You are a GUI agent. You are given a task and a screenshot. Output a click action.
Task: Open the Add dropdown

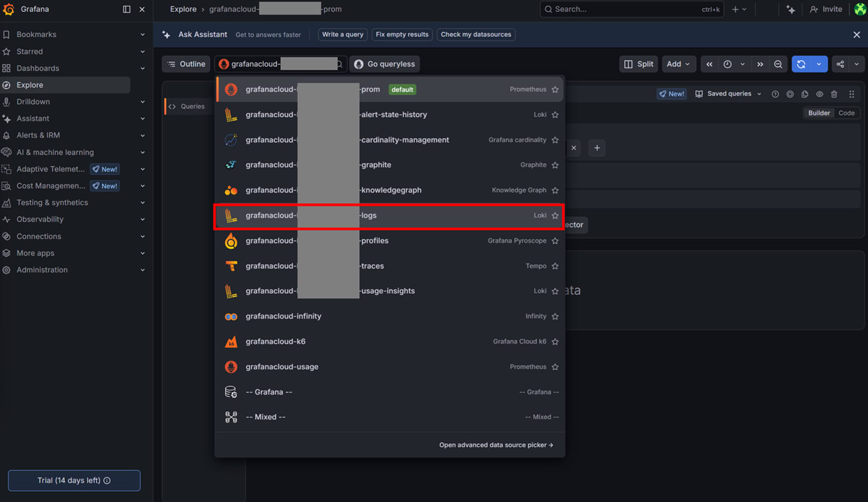[x=678, y=64]
